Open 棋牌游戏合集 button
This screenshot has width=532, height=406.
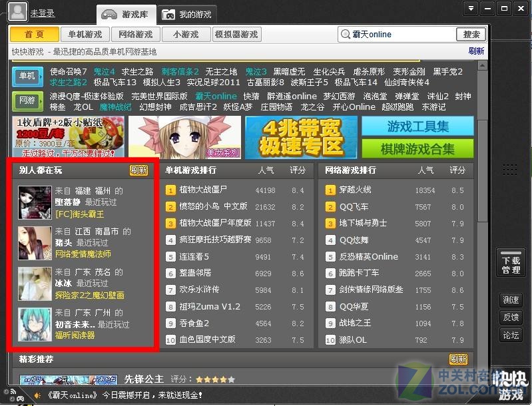point(417,148)
